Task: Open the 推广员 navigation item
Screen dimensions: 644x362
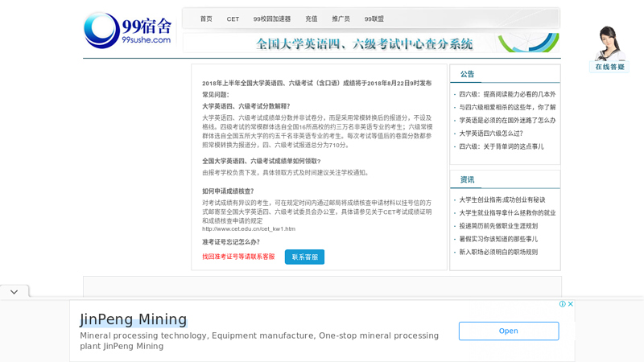Action: 341,19
